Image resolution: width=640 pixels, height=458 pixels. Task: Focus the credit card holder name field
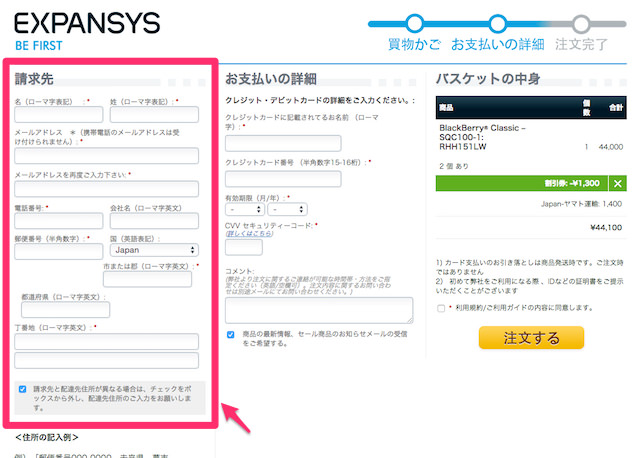pos(283,143)
